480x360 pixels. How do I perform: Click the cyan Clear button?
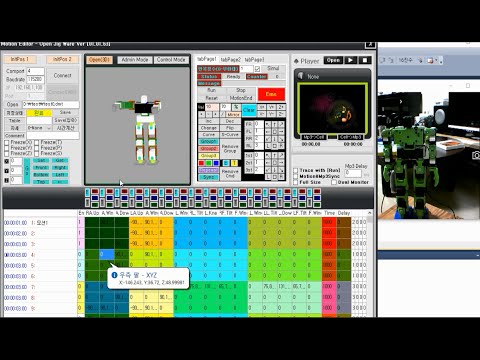[x=249, y=110]
